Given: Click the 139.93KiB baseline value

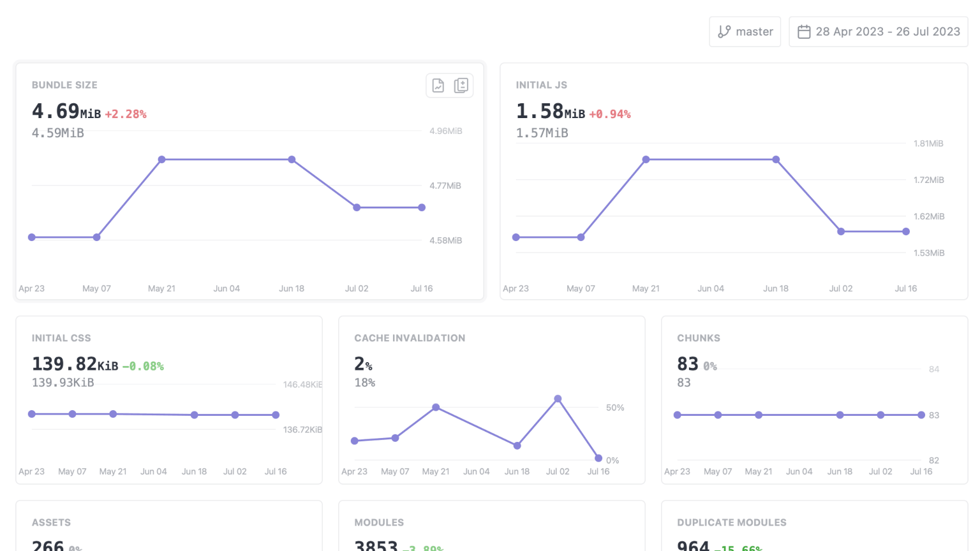Looking at the screenshot, I should click(63, 383).
